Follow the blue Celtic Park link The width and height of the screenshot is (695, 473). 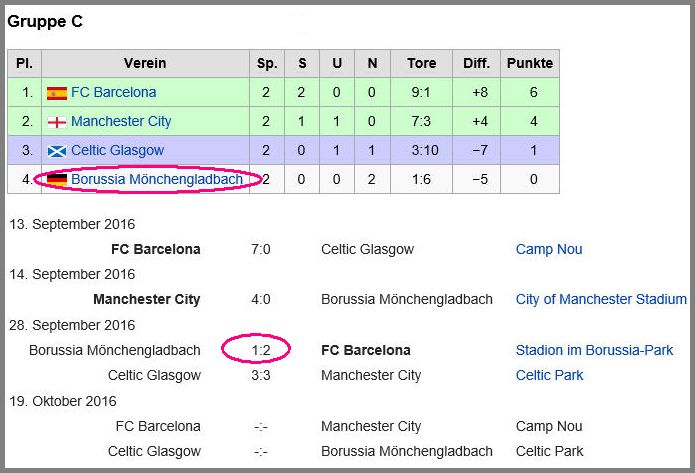coord(549,375)
